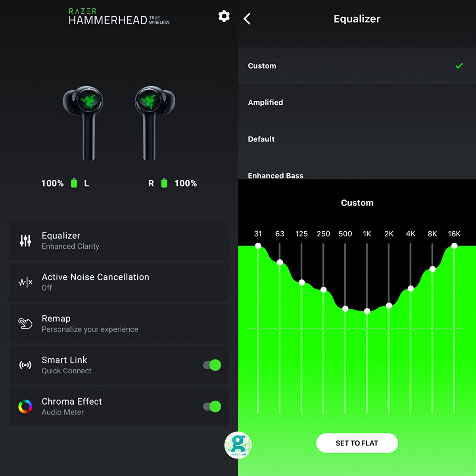Enable Smart Link Quick Connect

click(x=211, y=365)
